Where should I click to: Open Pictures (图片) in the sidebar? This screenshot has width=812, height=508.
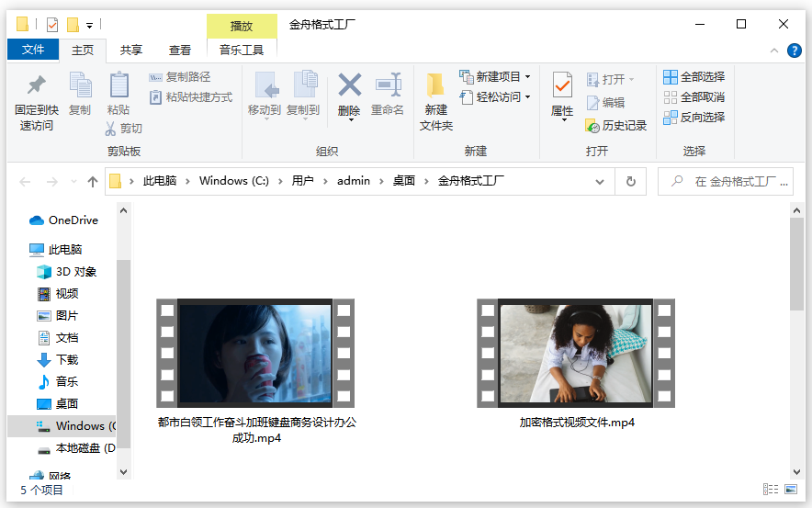coord(58,316)
